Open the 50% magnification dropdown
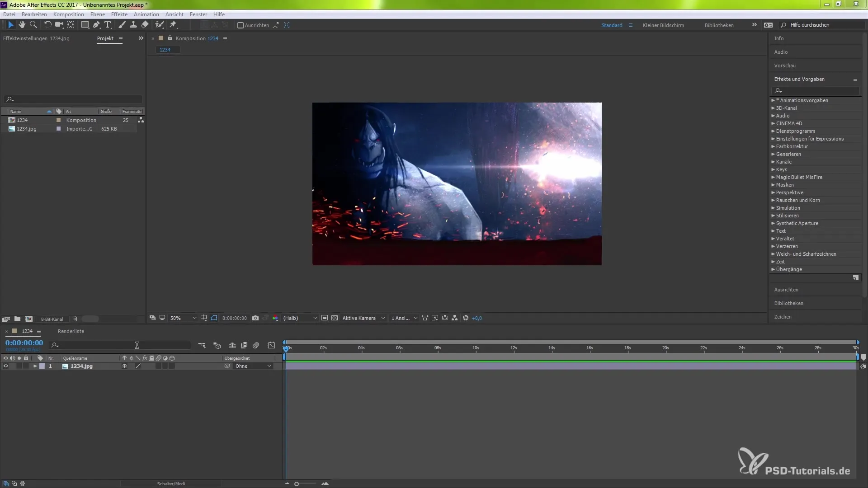The image size is (868, 488). pos(183,318)
